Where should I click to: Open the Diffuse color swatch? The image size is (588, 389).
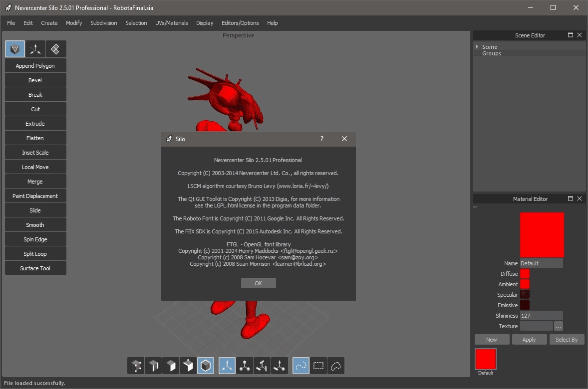pyautogui.click(x=525, y=274)
